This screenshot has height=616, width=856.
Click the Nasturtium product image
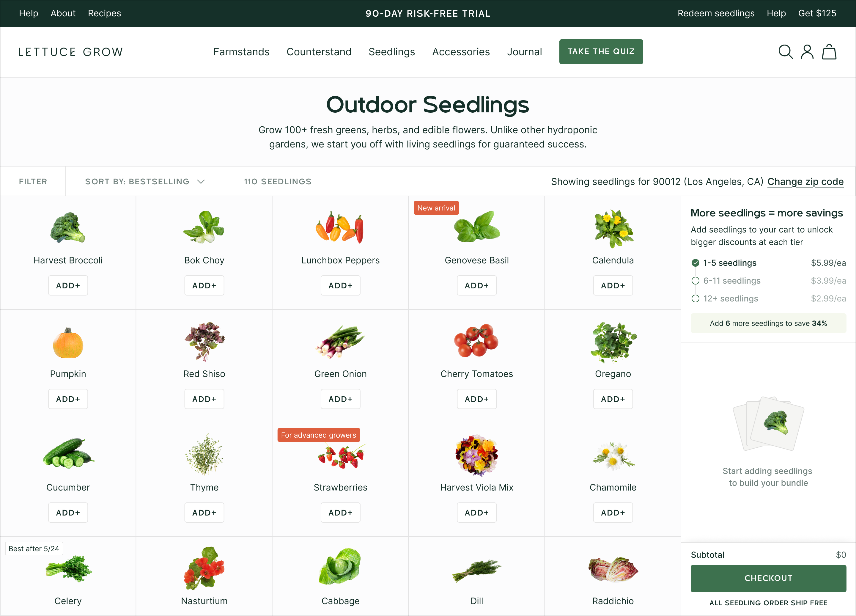coord(204,568)
